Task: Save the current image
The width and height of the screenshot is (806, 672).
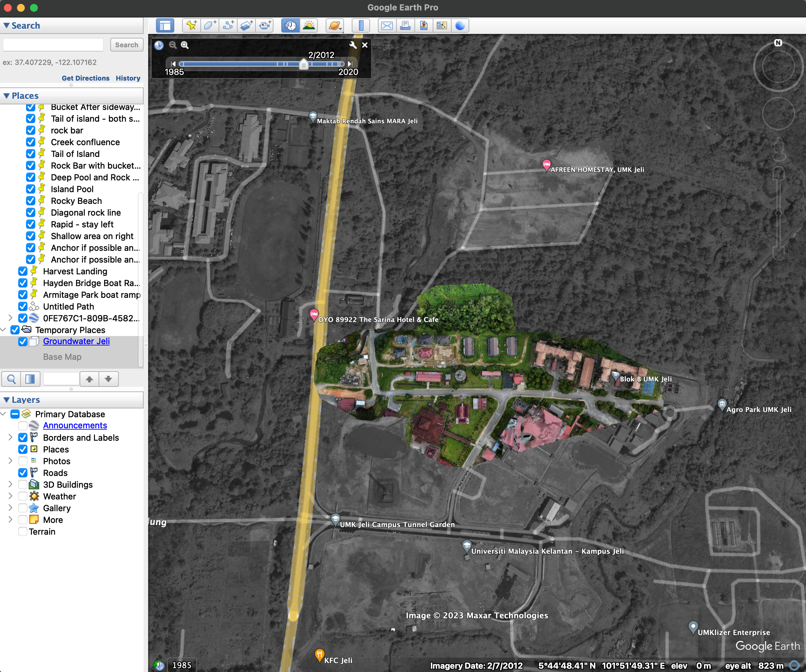Action: tap(424, 26)
